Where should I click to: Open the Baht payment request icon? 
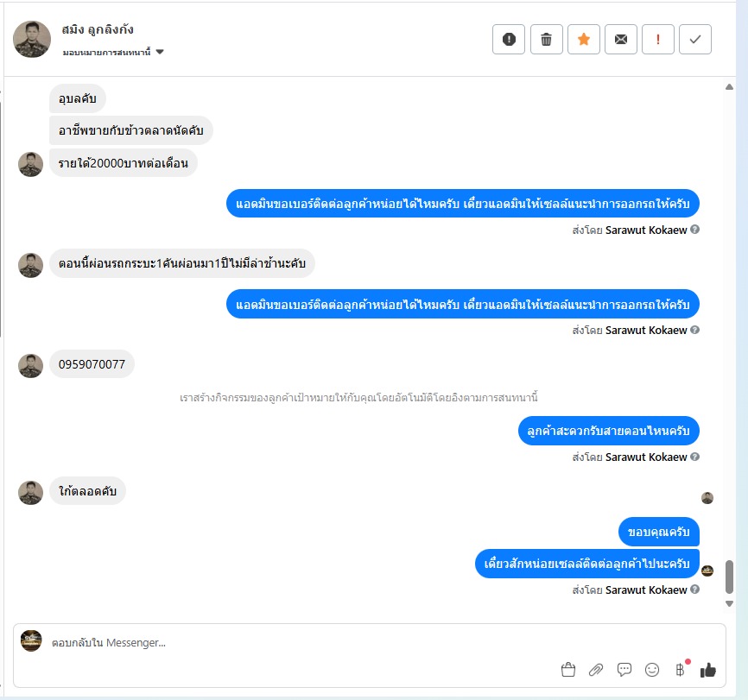point(681,670)
